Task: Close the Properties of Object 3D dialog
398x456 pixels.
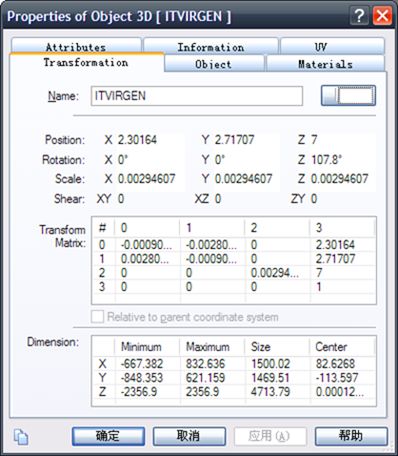Action: [x=382, y=16]
